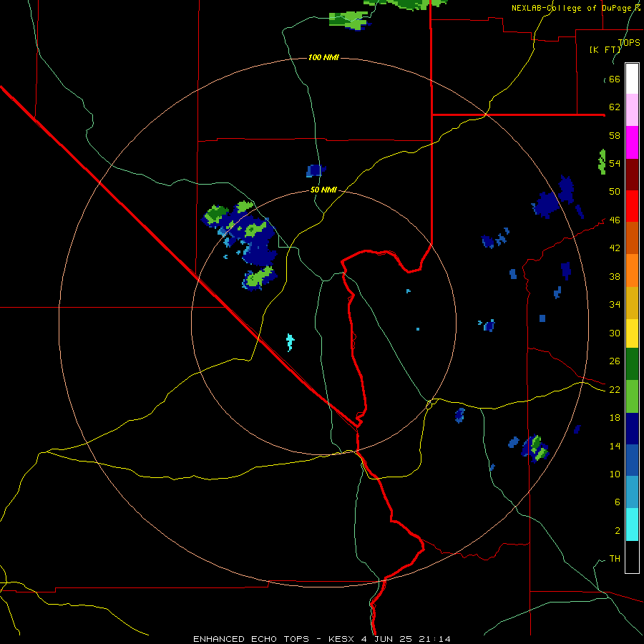The width and height of the screenshot is (644, 644).
Task: Click the navy 22 kft legend swatch
Action: (x=632, y=429)
